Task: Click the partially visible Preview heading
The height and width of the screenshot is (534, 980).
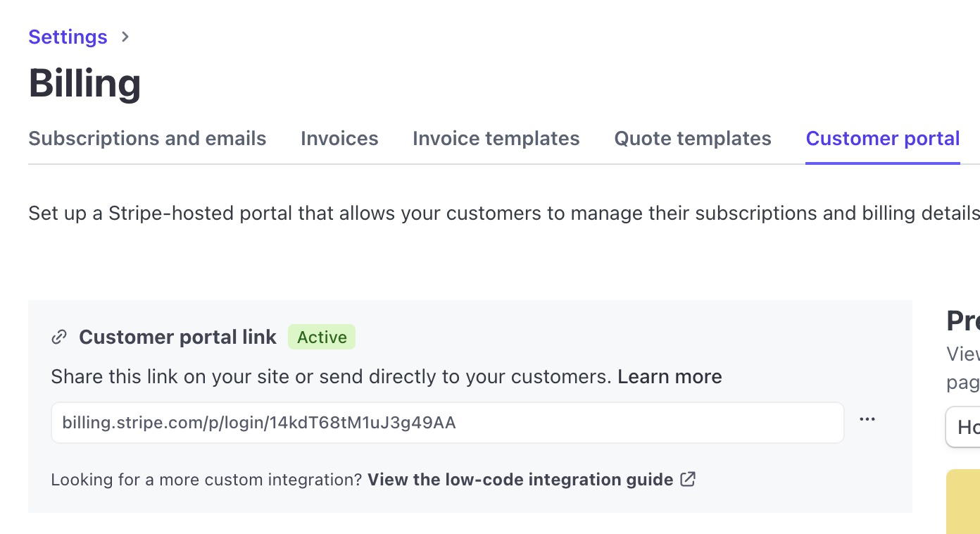Action: click(x=963, y=321)
